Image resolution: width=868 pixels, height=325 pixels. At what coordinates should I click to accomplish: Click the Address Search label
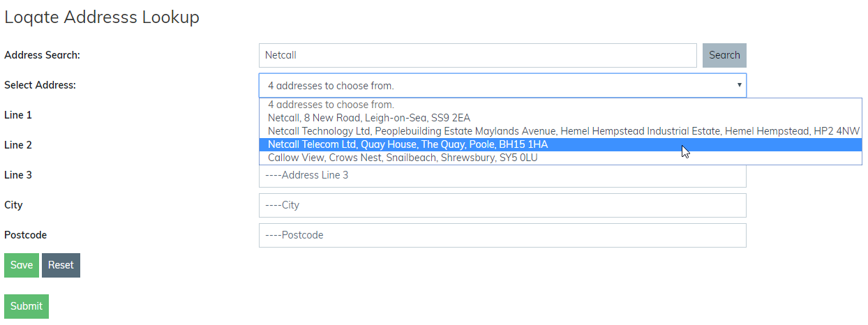point(43,55)
